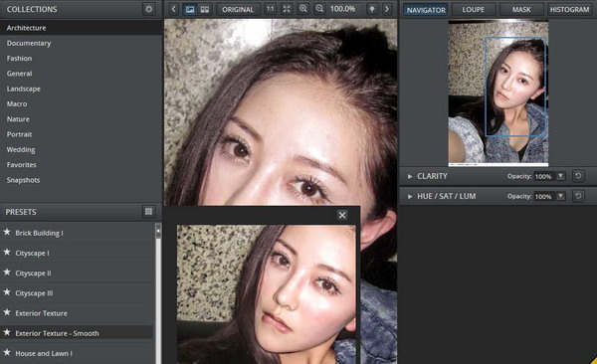Show the ORIGINAL image
The image size is (597, 364).
(238, 10)
